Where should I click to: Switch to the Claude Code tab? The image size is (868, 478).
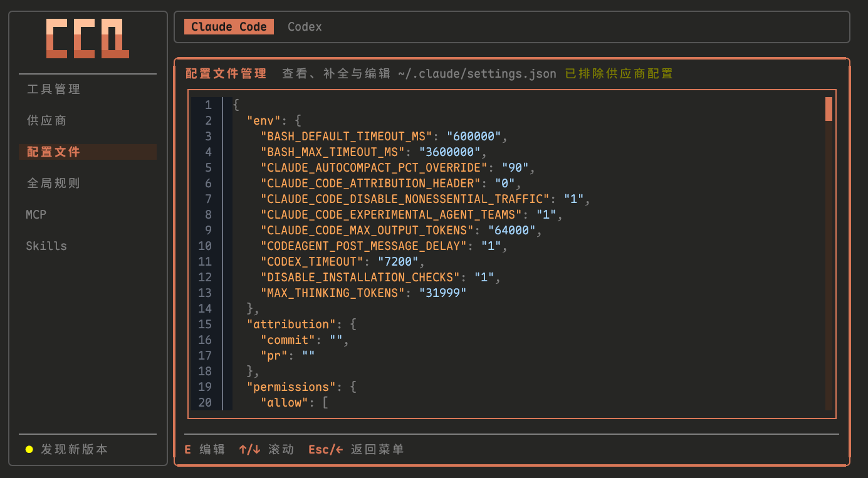click(x=229, y=27)
